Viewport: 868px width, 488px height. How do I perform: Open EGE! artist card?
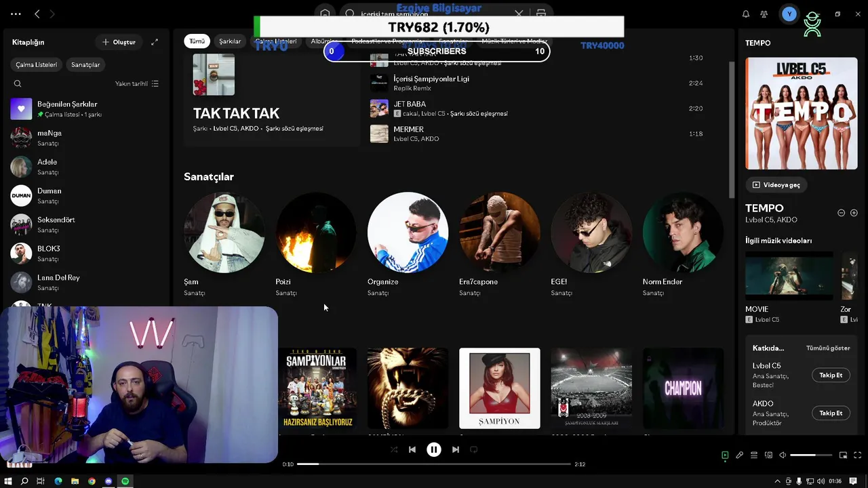[591, 244]
